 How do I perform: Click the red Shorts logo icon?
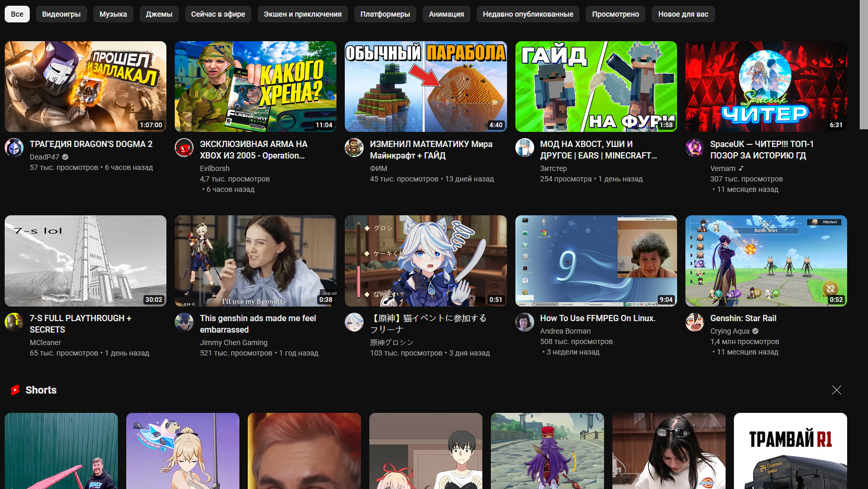(x=15, y=390)
